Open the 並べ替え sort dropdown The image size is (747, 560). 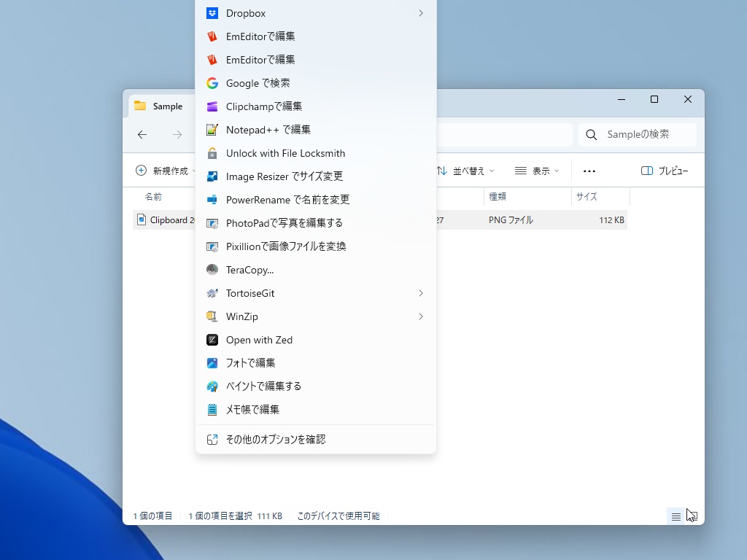[x=465, y=171]
